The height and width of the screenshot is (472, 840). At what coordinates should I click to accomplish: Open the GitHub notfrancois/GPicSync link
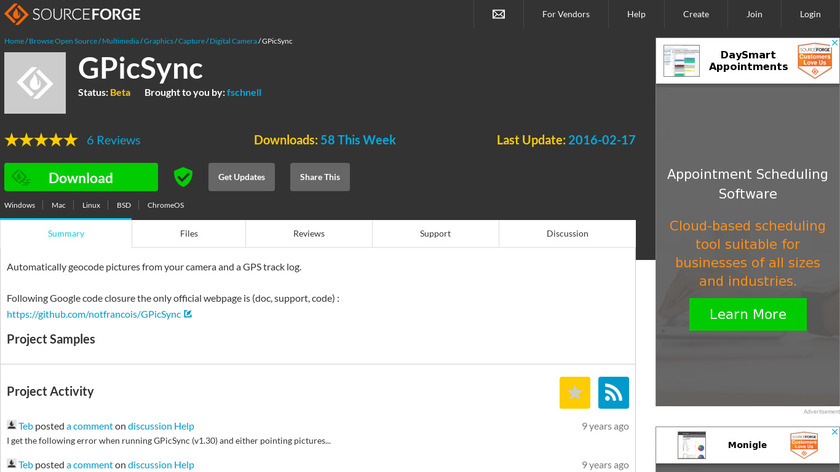pos(94,314)
